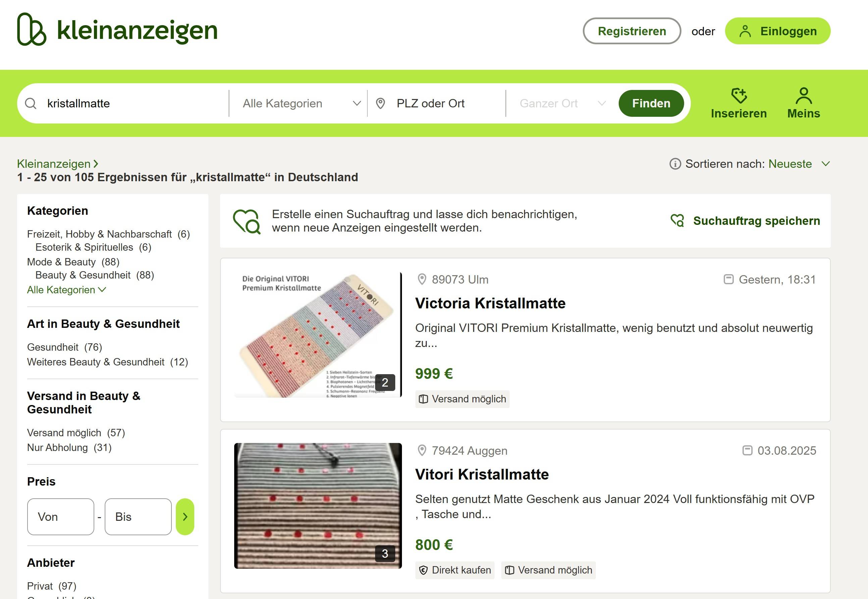This screenshot has height=599, width=868.
Task: Open Sortieren nach Neueste dropdown
Action: (799, 164)
